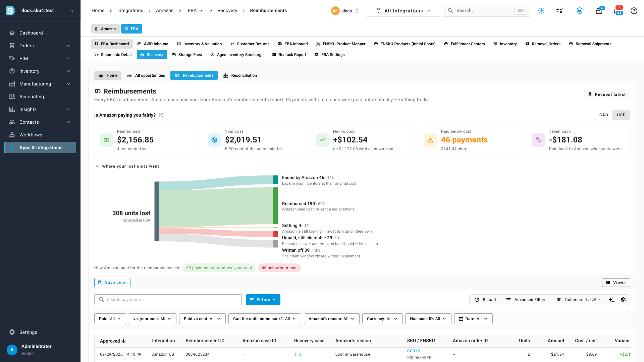Toggle the Filters button
Viewport: 644px width, 362px height.
263,300
